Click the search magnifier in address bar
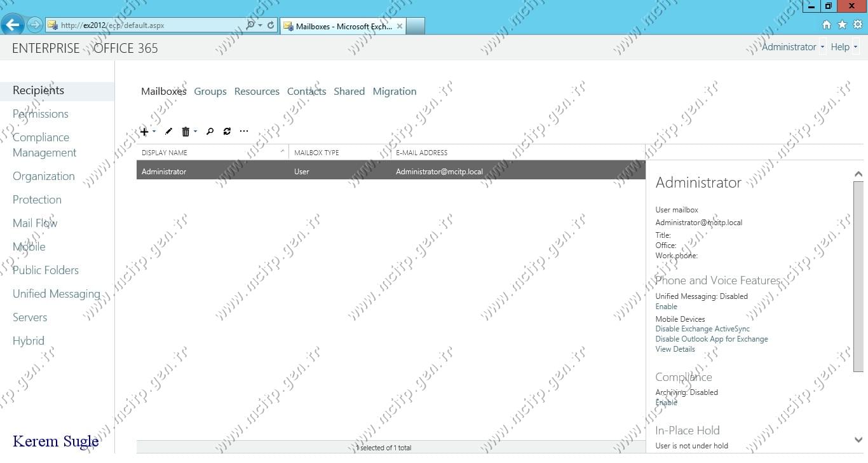 250,25
